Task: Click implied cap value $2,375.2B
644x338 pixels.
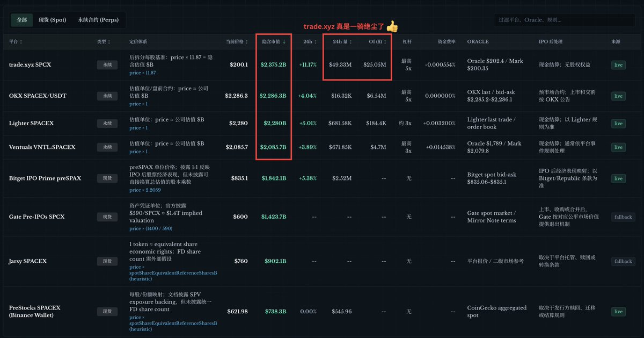Action: [x=273, y=64]
